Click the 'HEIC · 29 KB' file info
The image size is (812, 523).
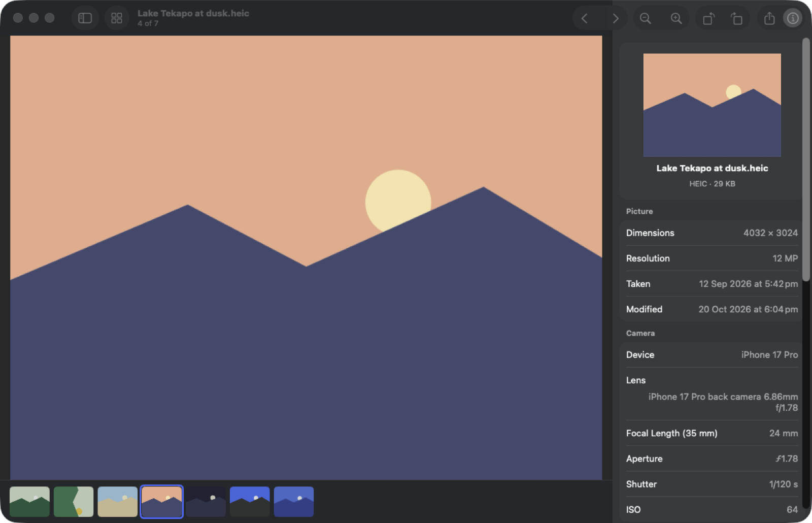712,184
